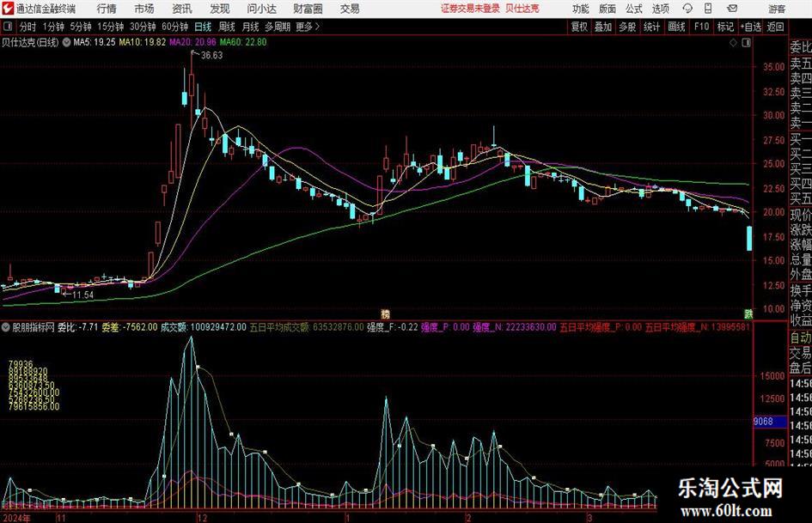Screen dimensions: 812x523
Task: Switch to the 周线 weekly tab
Action: (x=226, y=27)
